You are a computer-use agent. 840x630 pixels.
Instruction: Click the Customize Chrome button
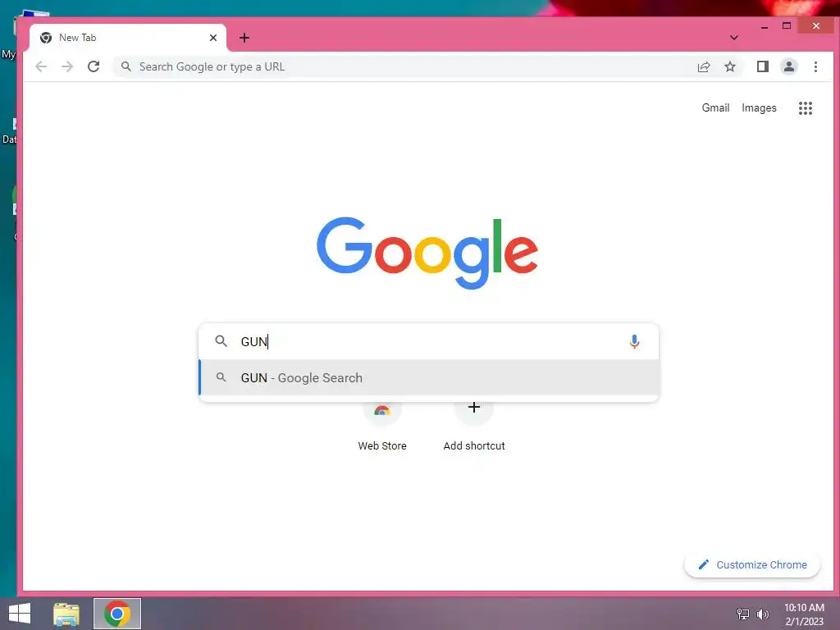coord(752,564)
